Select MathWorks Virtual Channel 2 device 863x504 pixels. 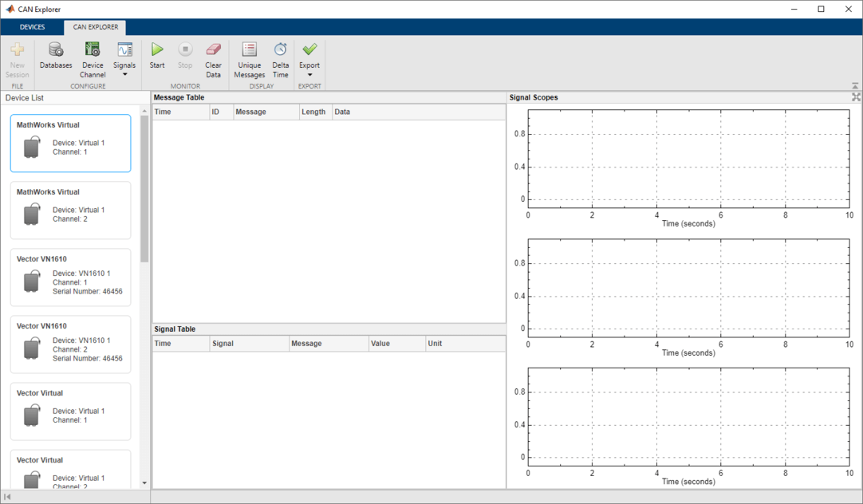pyautogui.click(x=70, y=211)
